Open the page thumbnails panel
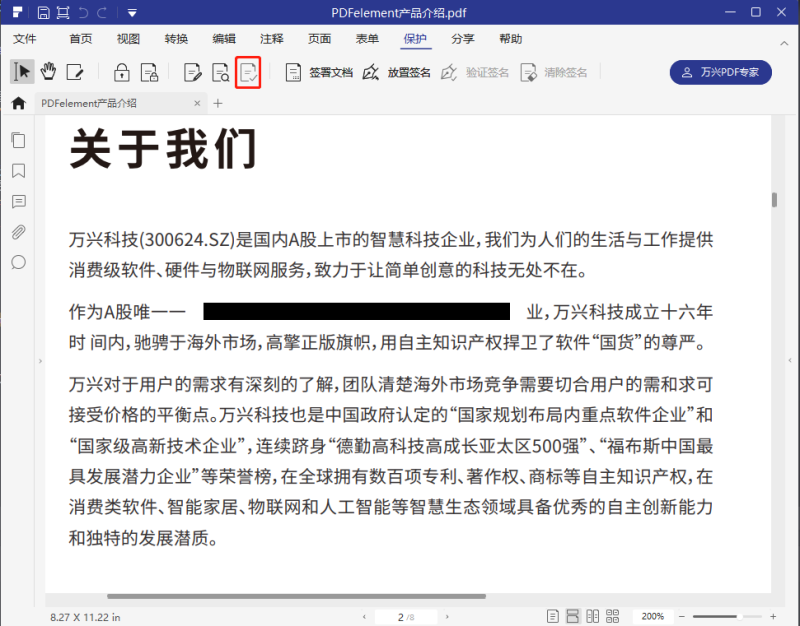Image resolution: width=800 pixels, height=626 pixels. [x=18, y=140]
